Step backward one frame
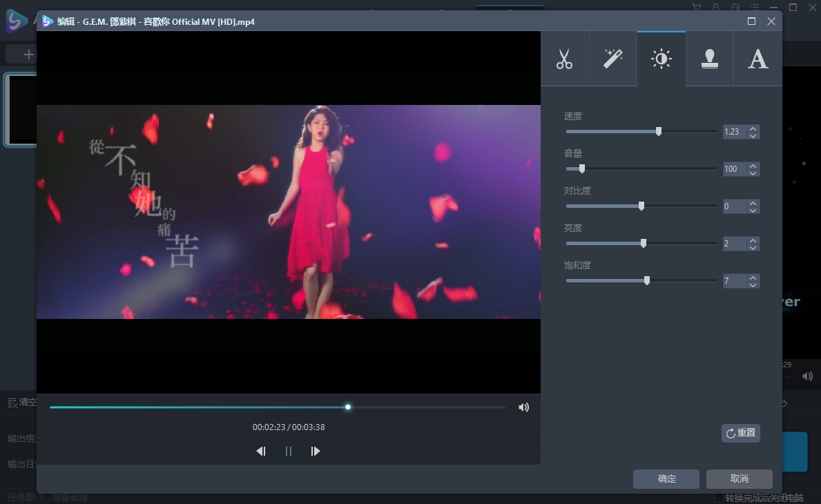This screenshot has height=504, width=821. click(x=261, y=451)
